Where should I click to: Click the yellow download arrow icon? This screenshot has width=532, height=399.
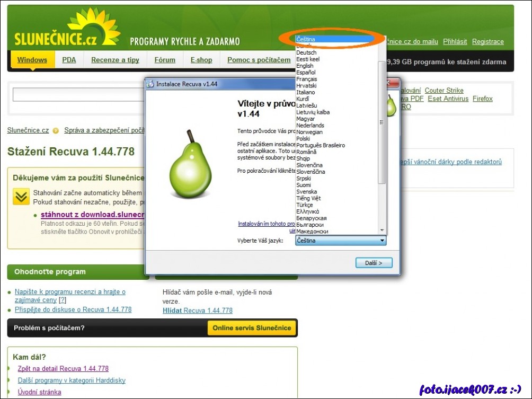pyautogui.click(x=21, y=197)
